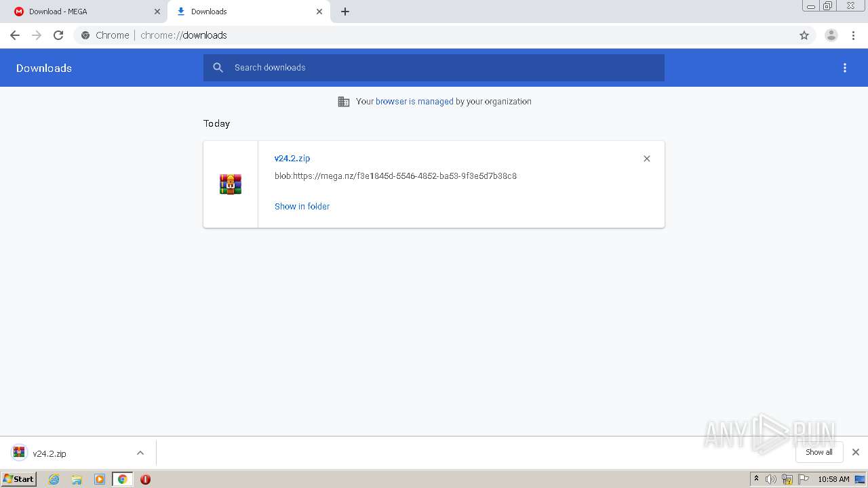Reload the current page
Viewport: 868px width, 488px height.
tap(58, 35)
